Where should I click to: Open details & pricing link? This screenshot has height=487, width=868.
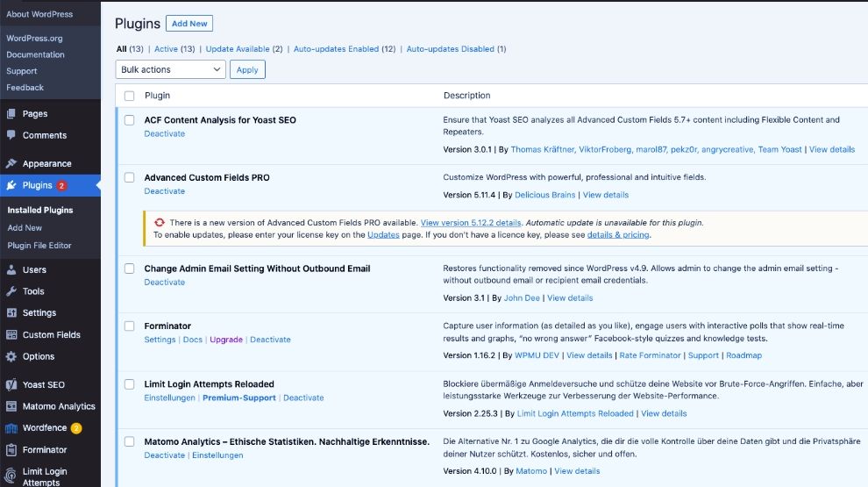[618, 235]
